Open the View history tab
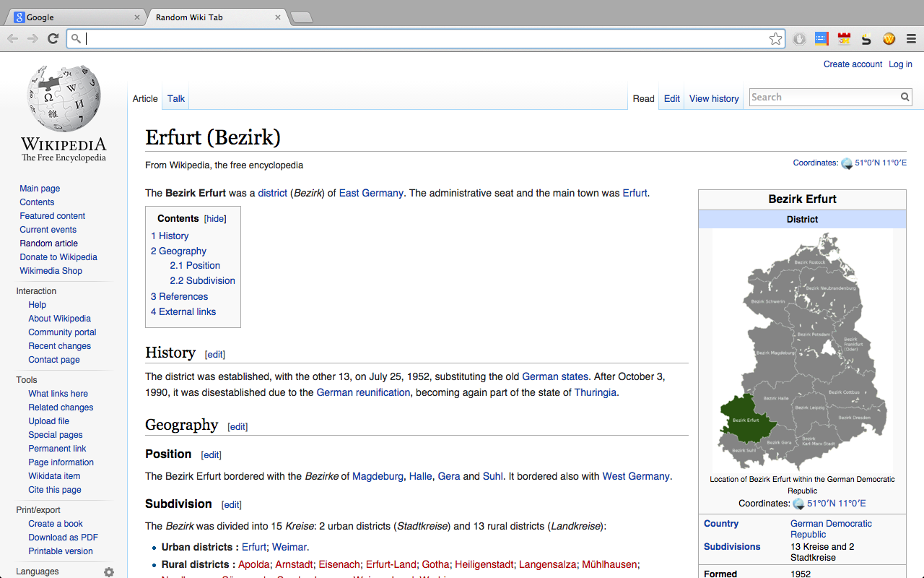The width and height of the screenshot is (924, 578). [714, 99]
